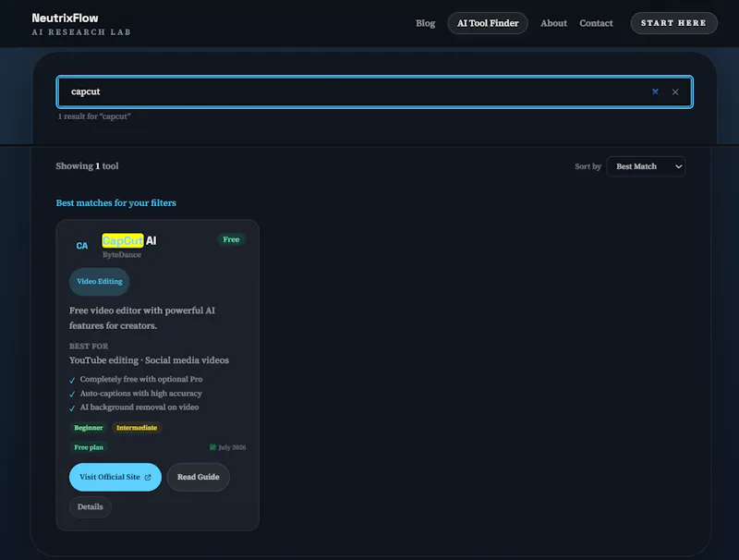Viewport: 739px width, 560px height.
Task: Click the Showing 1 tool text
Action: coord(87,166)
